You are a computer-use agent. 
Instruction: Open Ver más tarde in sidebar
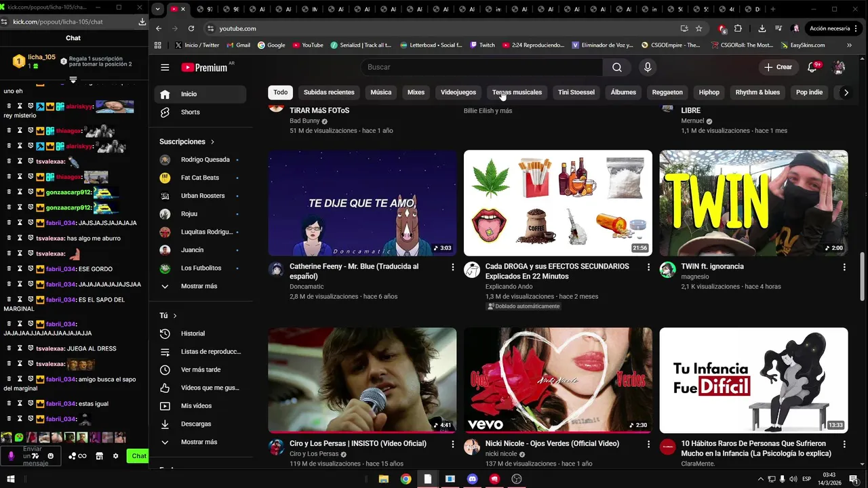201,370
